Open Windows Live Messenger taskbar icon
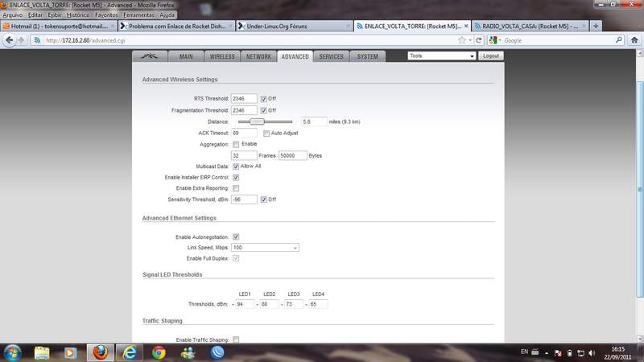Image resolution: width=644 pixels, height=362 pixels. click(x=188, y=352)
